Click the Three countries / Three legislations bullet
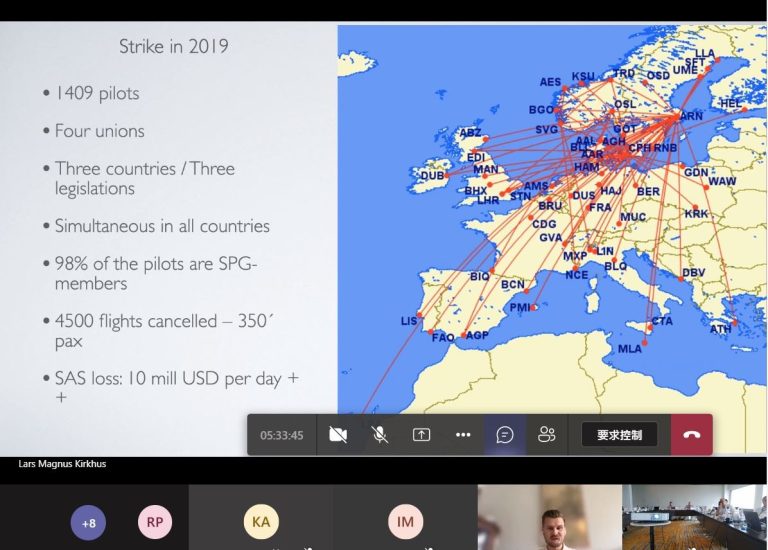This screenshot has height=550, width=768. (144, 178)
